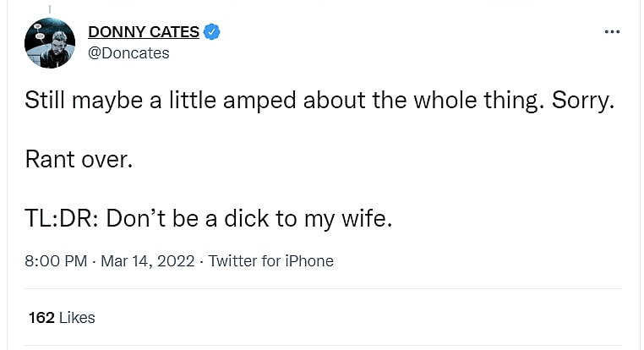The height and width of the screenshot is (350, 644).
Task: Click the 8:00 PM timestamp
Action: tap(56, 260)
